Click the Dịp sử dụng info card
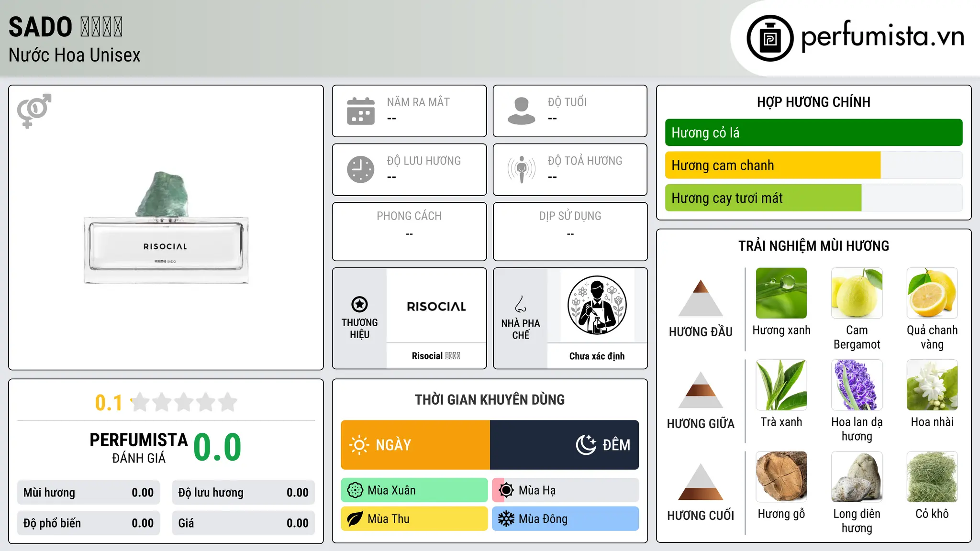The image size is (980, 551). pos(570,231)
